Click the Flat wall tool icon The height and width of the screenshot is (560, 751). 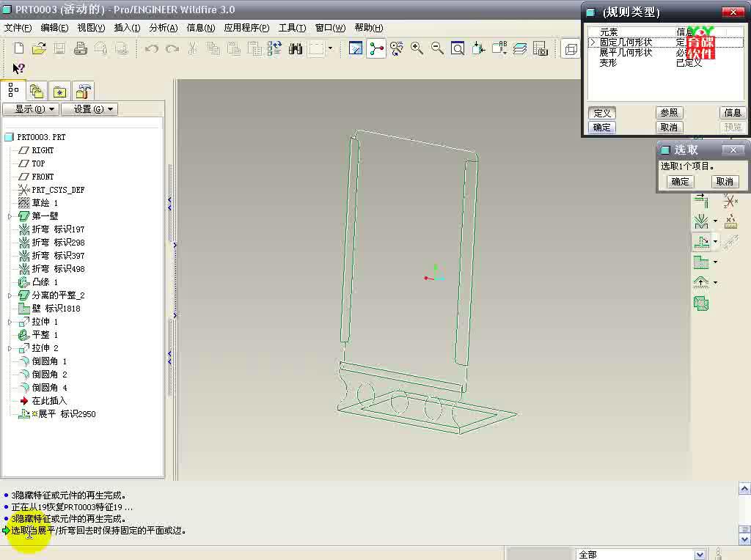pos(701,262)
